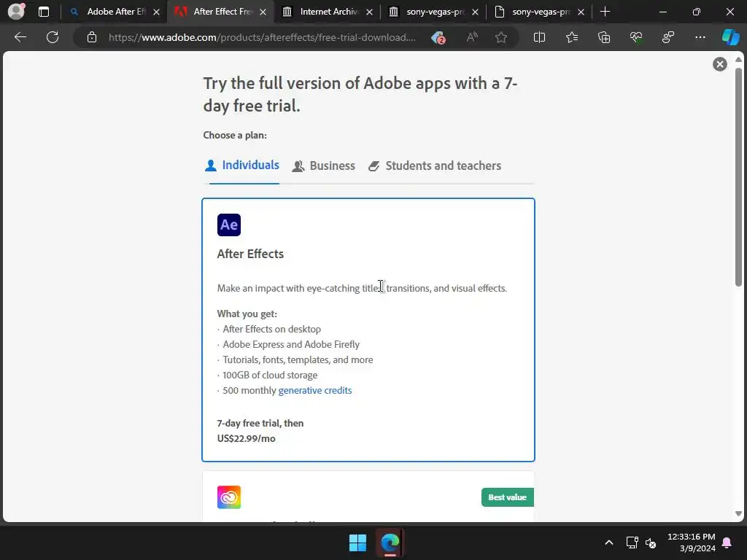
Task: Open the muted volume tray icon
Action: (x=651, y=542)
